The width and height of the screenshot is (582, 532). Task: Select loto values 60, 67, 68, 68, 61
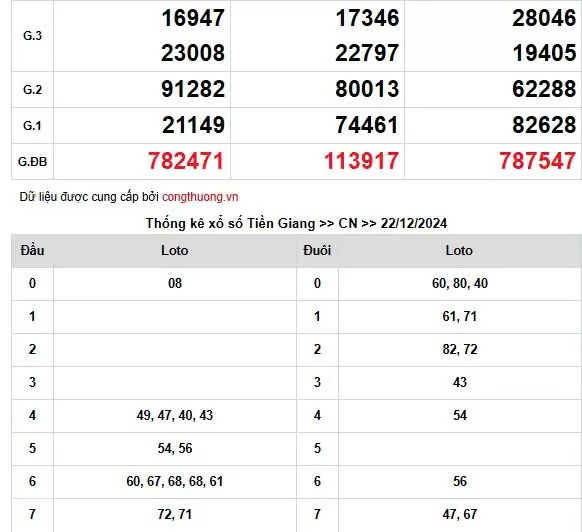tap(175, 482)
